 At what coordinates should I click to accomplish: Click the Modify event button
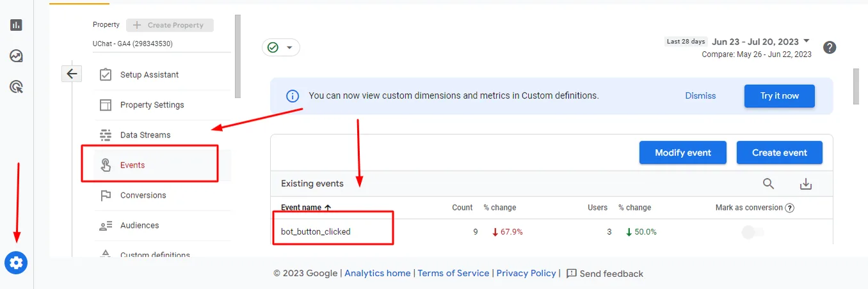click(x=683, y=153)
